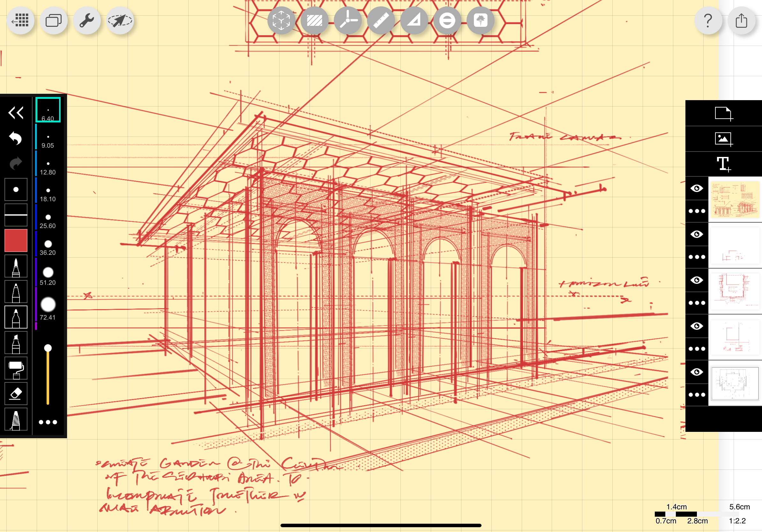Tap the share export icon
Viewport: 762px width, 532px height.
pos(742,20)
